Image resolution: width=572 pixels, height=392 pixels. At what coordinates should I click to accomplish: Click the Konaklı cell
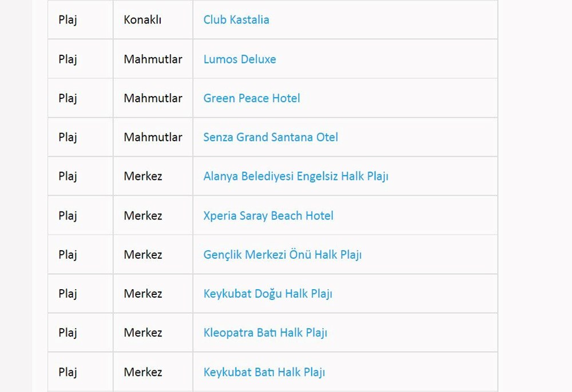pyautogui.click(x=142, y=19)
